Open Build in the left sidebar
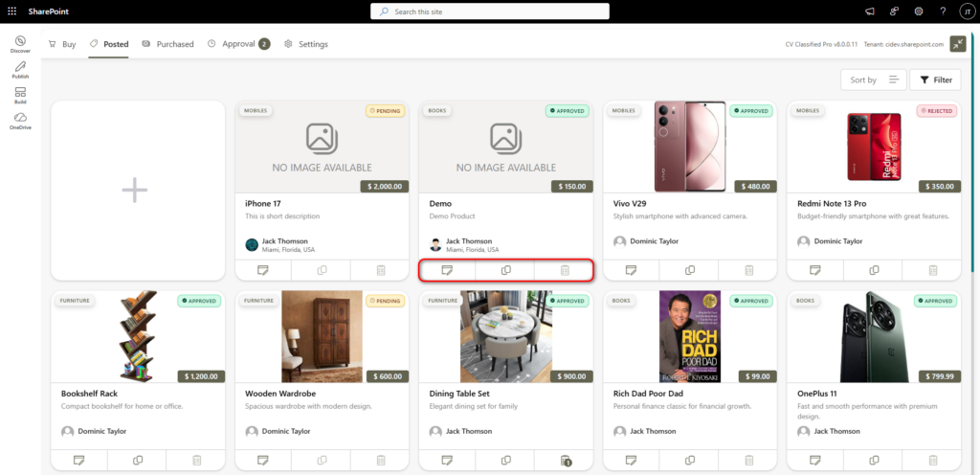980x475 pixels. (20, 95)
